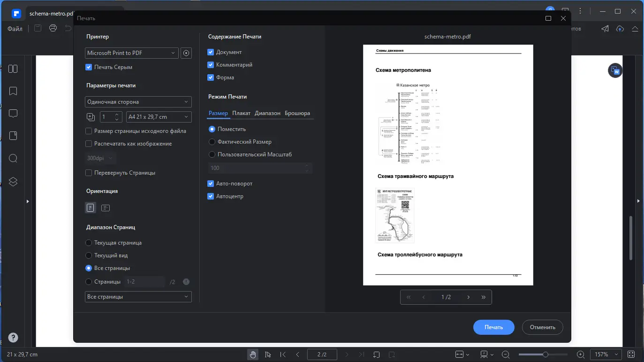The image size is (644, 362).
Task: Enter full screen mode
Action: [x=631, y=354]
